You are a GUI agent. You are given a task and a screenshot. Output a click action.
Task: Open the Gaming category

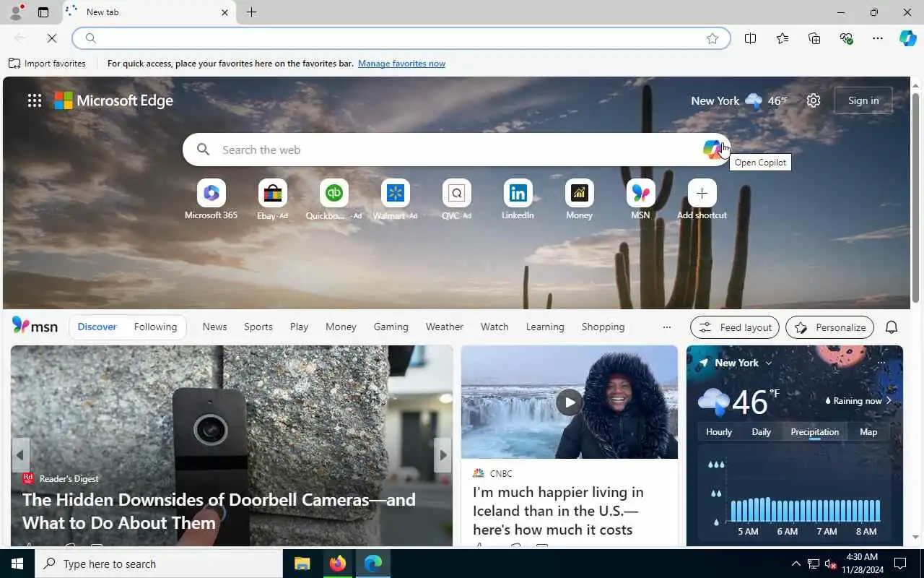[391, 327]
